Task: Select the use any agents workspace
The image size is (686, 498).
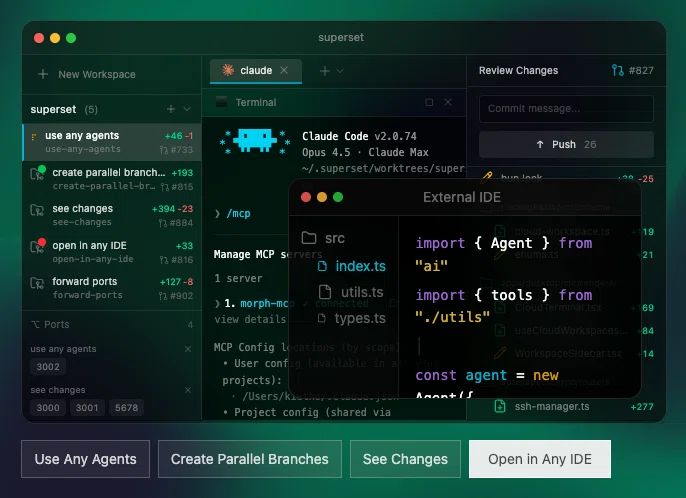Action: pos(112,142)
